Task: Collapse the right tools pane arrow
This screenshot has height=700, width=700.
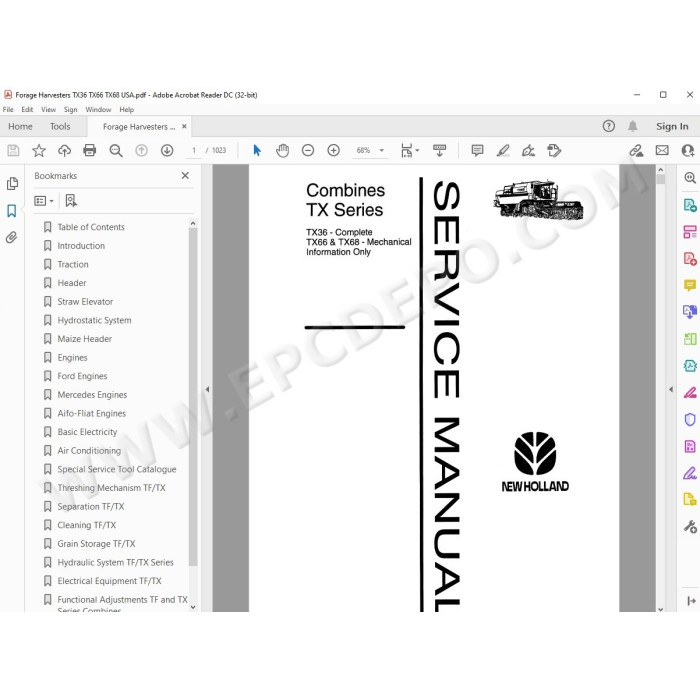Action: (x=671, y=389)
